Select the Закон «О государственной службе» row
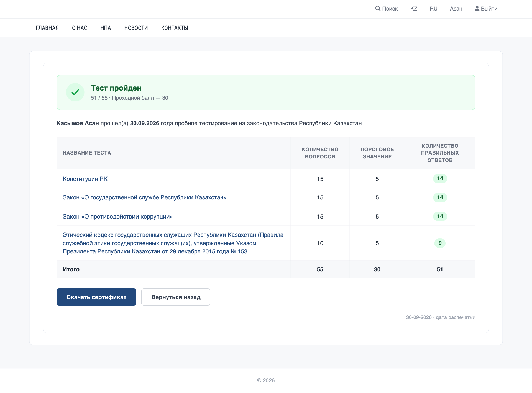This screenshot has height=393, width=532. (x=266, y=197)
